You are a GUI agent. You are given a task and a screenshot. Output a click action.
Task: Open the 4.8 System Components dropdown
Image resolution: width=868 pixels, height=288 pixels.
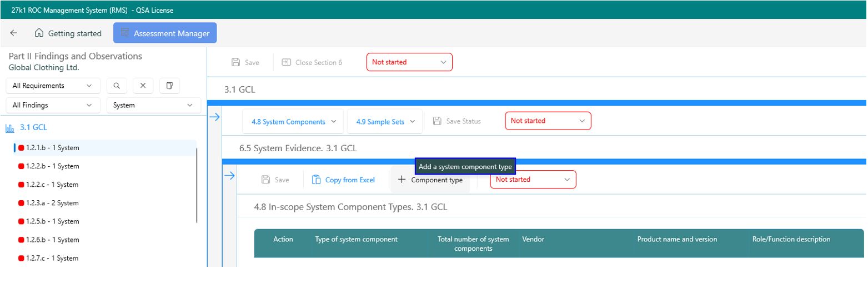(293, 121)
